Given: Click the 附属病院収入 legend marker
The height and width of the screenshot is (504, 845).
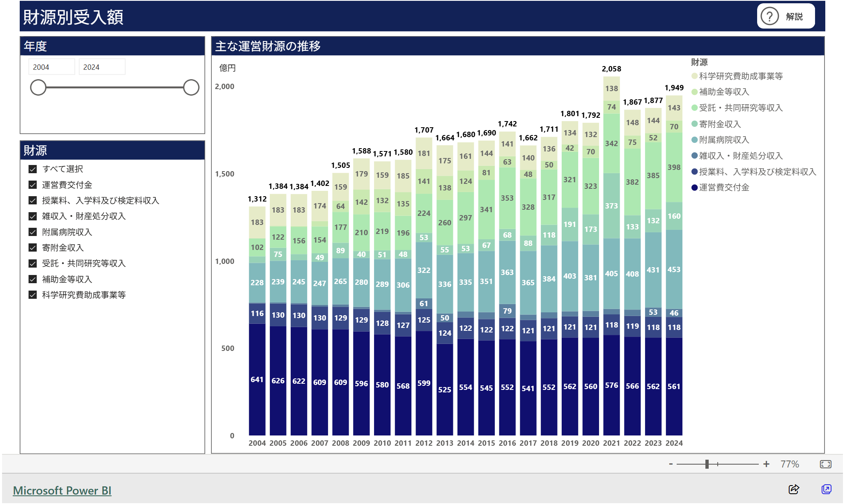Looking at the screenshot, I should pos(694,140).
